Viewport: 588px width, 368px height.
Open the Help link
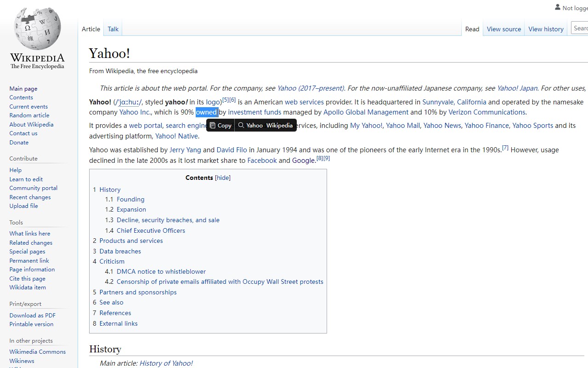point(16,170)
